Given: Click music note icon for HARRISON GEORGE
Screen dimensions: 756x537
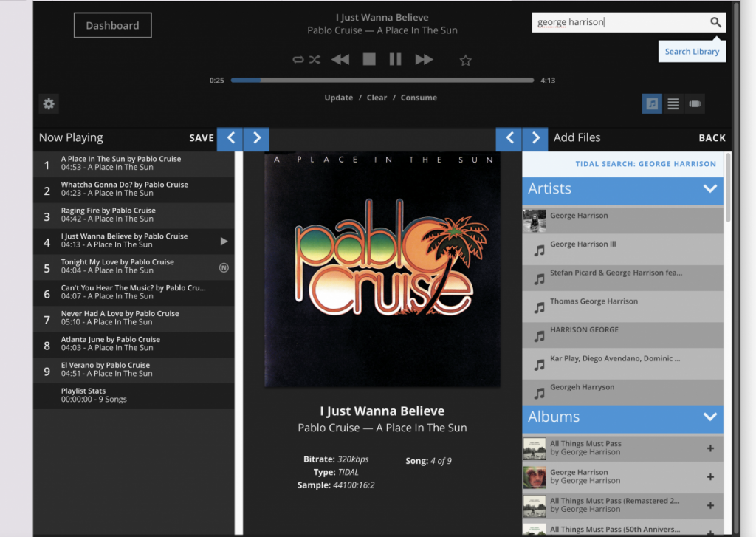Looking at the screenshot, I should (539, 336).
